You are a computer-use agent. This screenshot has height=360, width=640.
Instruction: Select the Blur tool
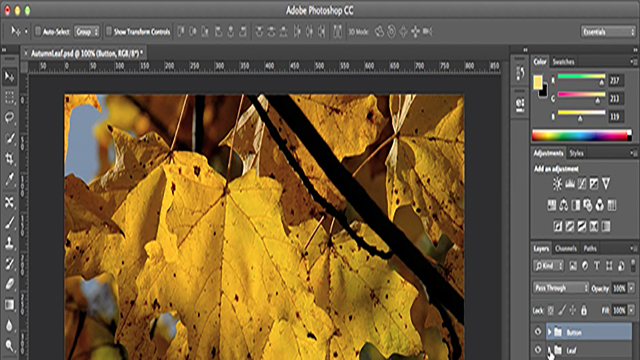click(x=9, y=325)
